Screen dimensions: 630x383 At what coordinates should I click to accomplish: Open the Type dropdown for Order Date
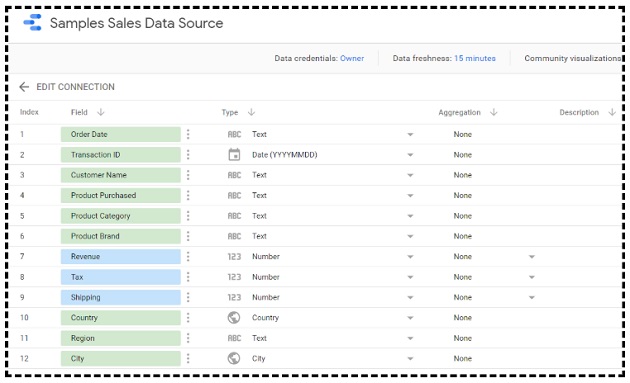[410, 135]
